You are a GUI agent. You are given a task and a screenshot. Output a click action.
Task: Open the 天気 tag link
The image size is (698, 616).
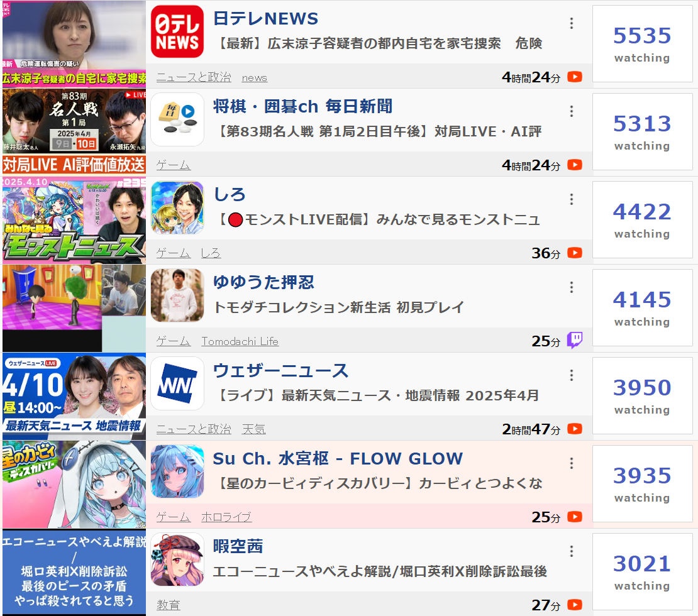(x=254, y=429)
